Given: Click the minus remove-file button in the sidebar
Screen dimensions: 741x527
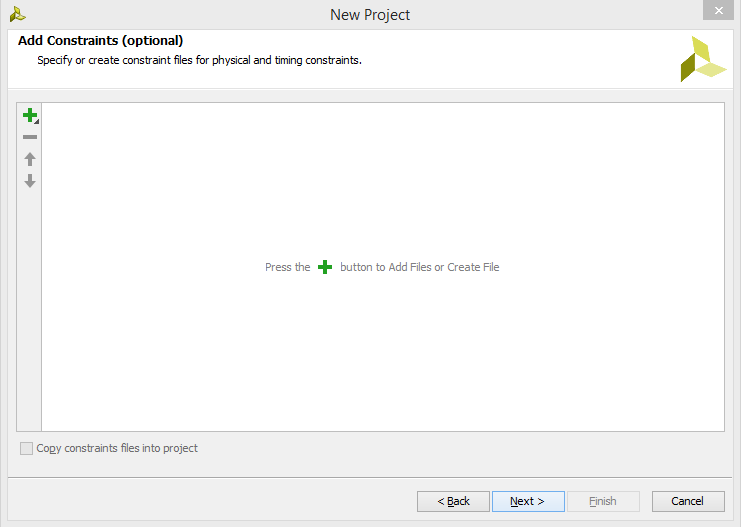Looking at the screenshot, I should 30,137.
